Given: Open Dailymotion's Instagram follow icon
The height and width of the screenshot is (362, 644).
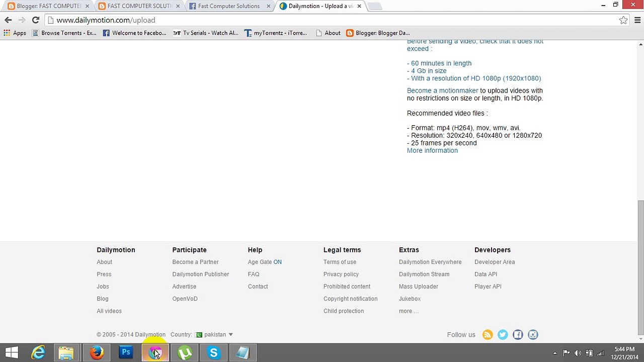Looking at the screenshot, I should 533,335.
